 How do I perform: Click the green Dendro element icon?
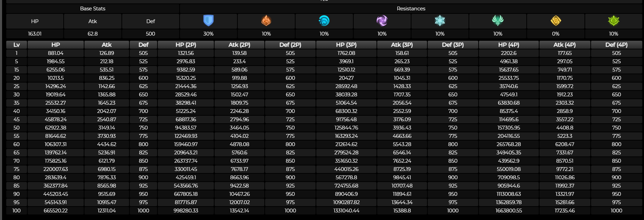[614, 21]
